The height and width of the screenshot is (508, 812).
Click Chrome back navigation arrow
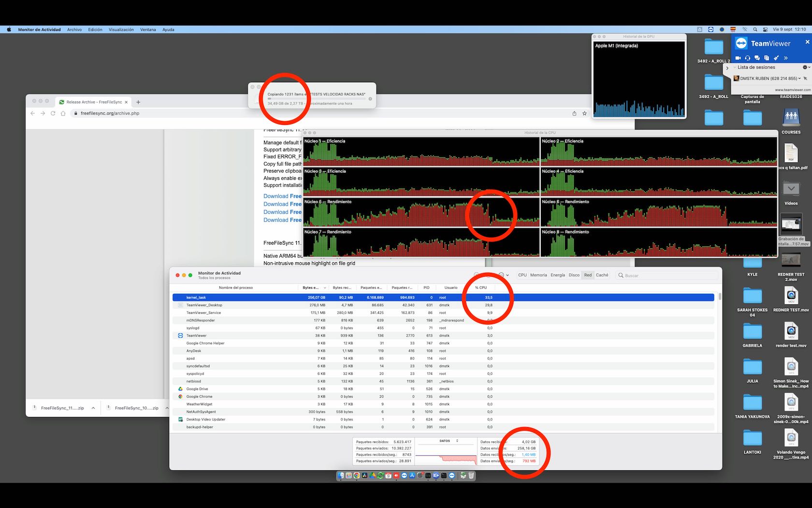(x=32, y=113)
